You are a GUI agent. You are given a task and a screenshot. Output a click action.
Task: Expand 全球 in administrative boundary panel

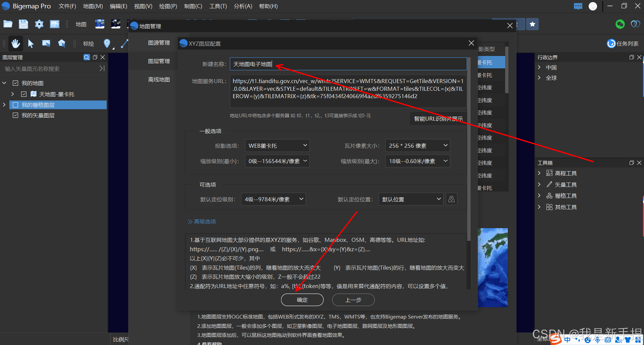pos(539,78)
